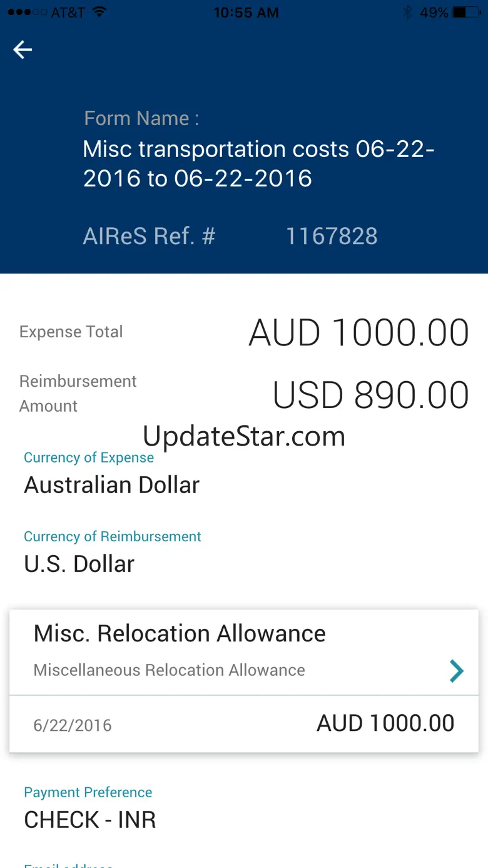Tap the battery indicator icon

coord(467,12)
